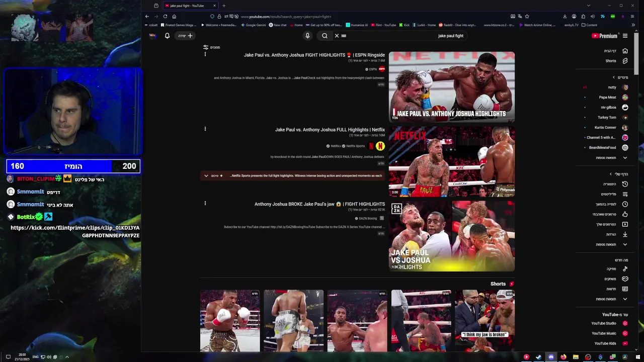The width and height of the screenshot is (644, 362).
Task: Click the create video plus button
Action: [x=185, y=36]
